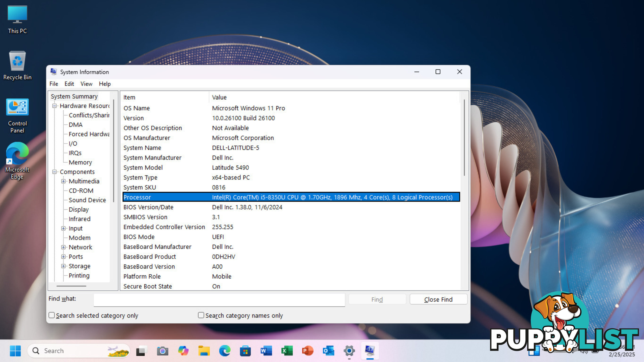Launch Outlook from the taskbar
644x362 pixels.
click(x=329, y=350)
